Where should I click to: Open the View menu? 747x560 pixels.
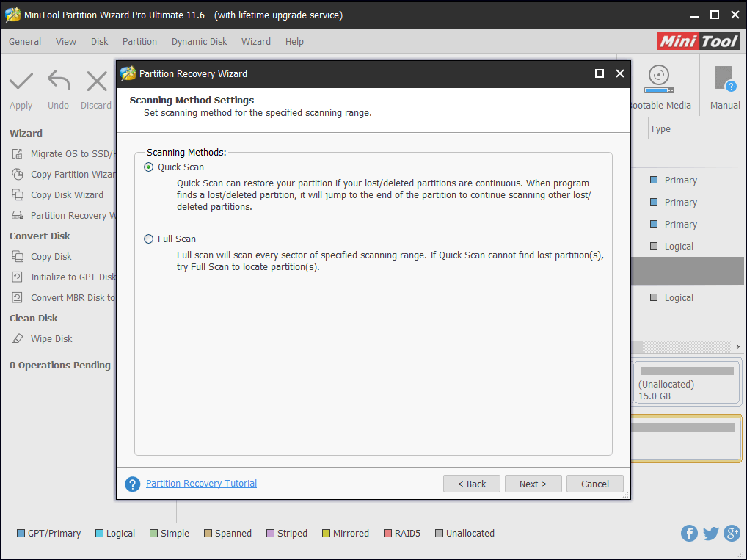pos(66,41)
